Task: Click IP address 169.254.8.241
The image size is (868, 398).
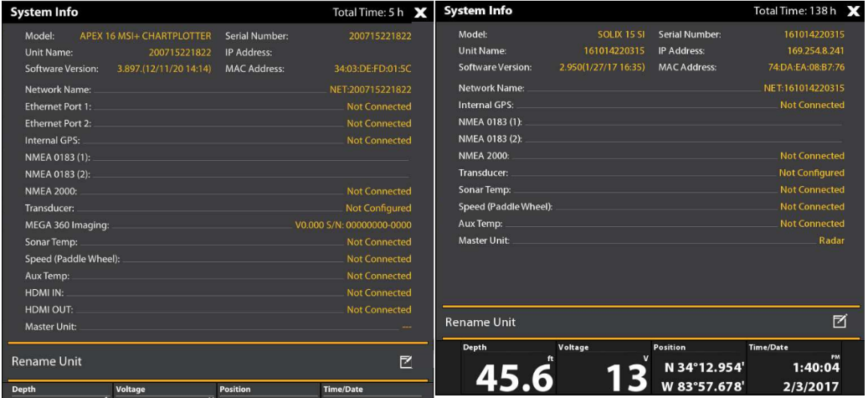Action: (816, 51)
